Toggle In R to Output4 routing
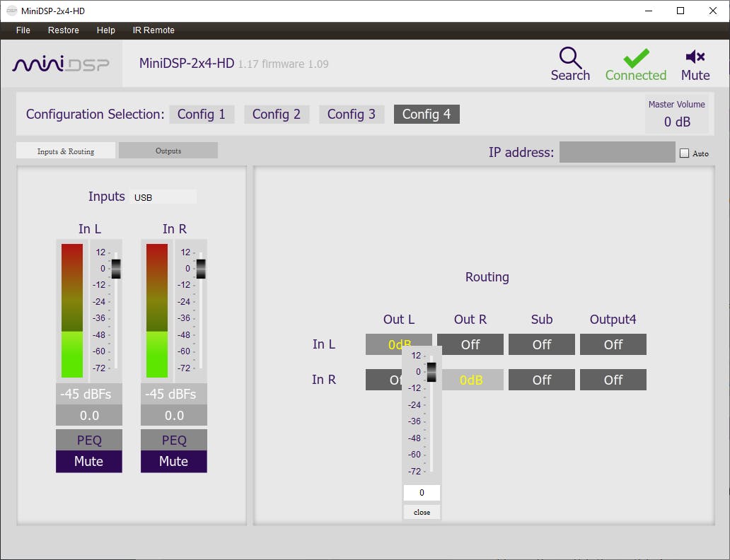Viewport: 730px width, 560px height. click(613, 380)
